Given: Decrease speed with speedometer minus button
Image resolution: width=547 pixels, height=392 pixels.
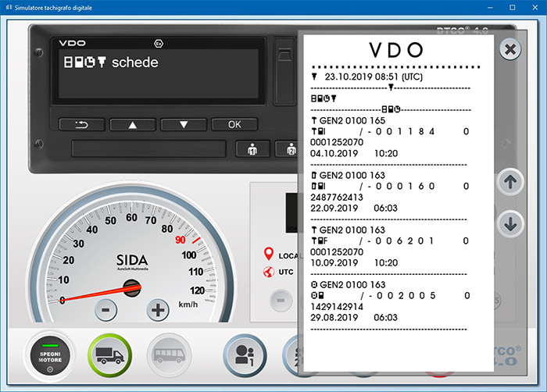Looking at the screenshot, I should coord(106,309).
